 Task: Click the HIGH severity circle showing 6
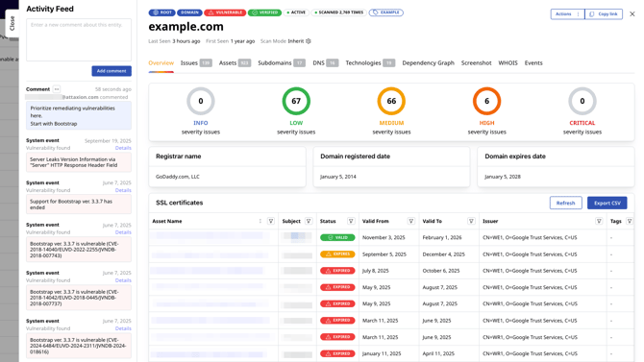486,101
